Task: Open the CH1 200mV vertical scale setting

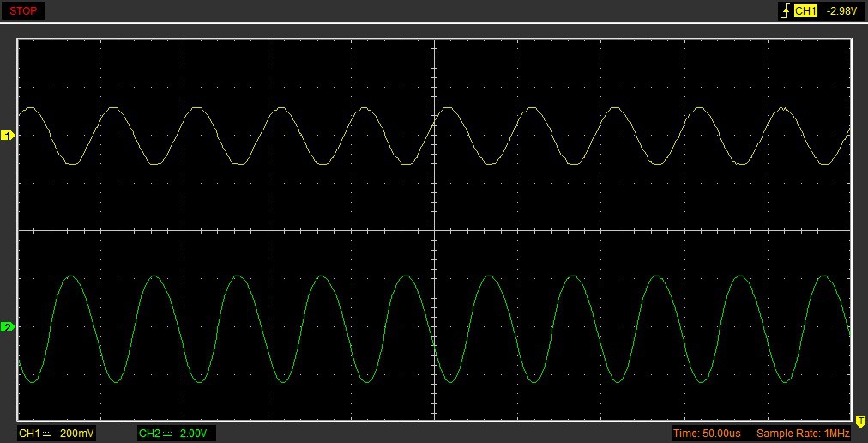Action: (76, 434)
